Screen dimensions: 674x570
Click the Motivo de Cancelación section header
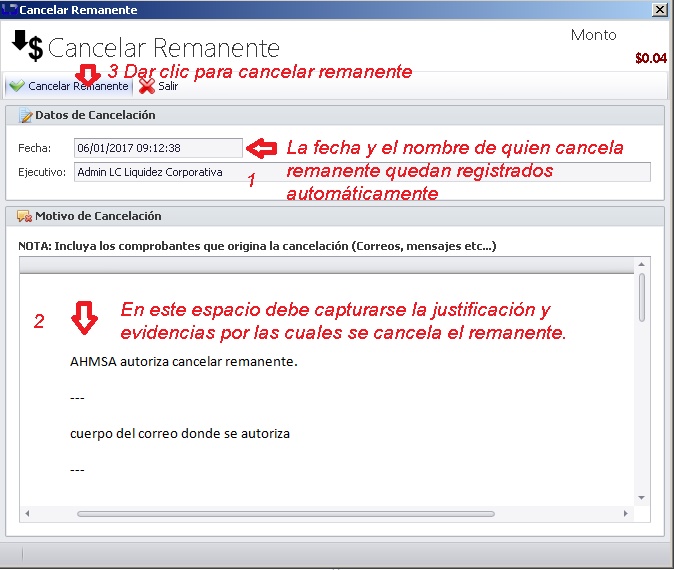point(335,216)
